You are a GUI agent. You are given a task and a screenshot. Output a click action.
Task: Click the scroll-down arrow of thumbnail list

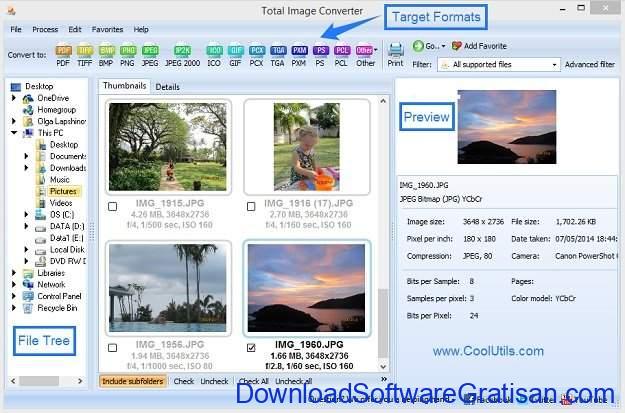(383, 367)
